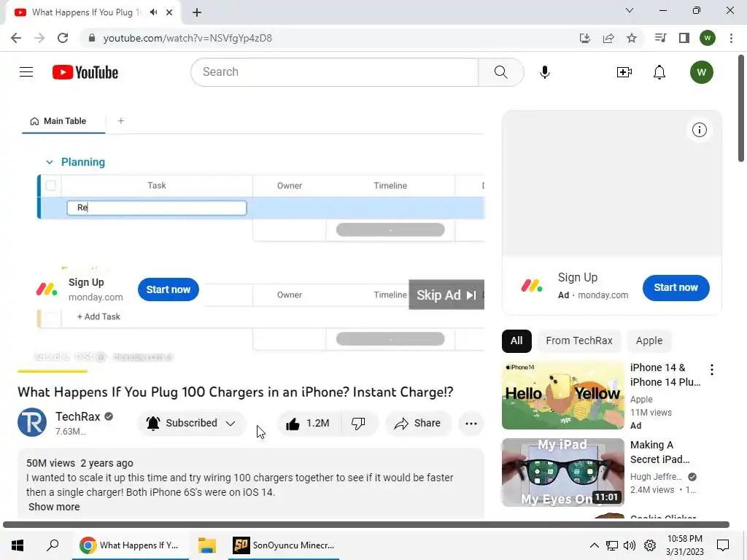Open Subscribed notification dropdown

pos(192,424)
